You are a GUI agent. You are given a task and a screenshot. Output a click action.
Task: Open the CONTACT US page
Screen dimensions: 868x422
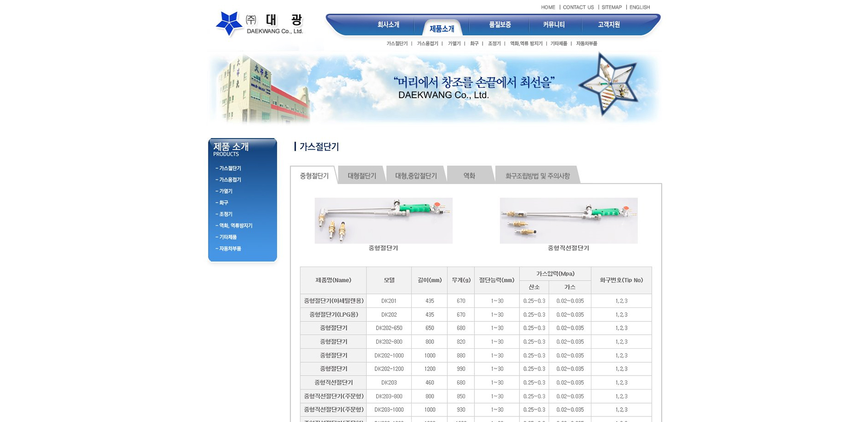[578, 7]
